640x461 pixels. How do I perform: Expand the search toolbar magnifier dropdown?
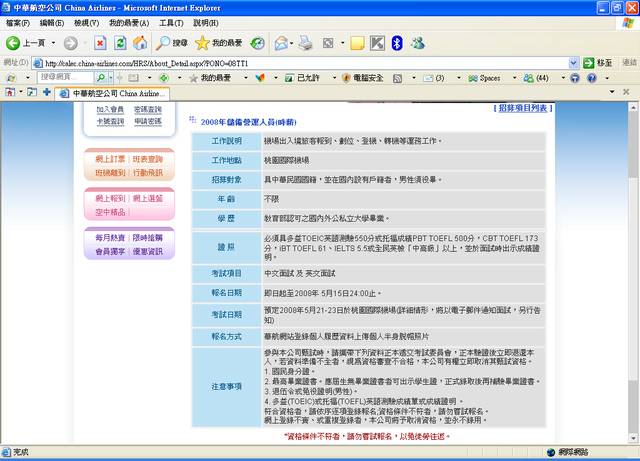(111, 78)
